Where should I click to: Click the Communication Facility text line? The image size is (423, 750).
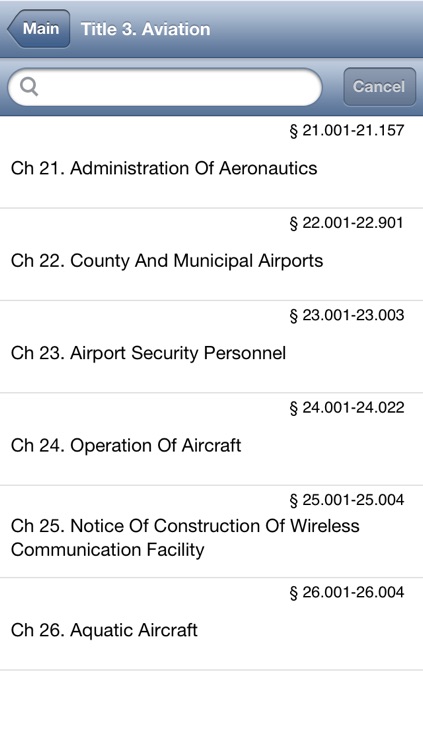click(x=108, y=550)
